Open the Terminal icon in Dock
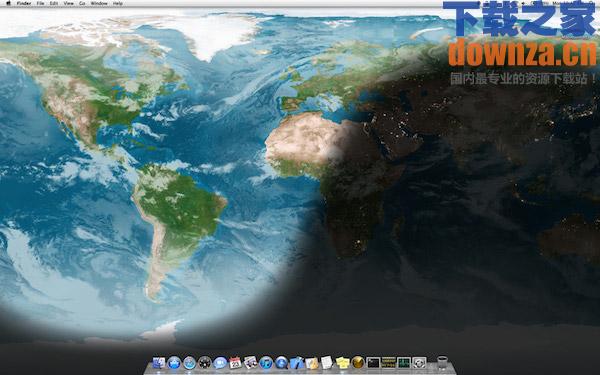This screenshot has height=375, width=600. click(373, 362)
